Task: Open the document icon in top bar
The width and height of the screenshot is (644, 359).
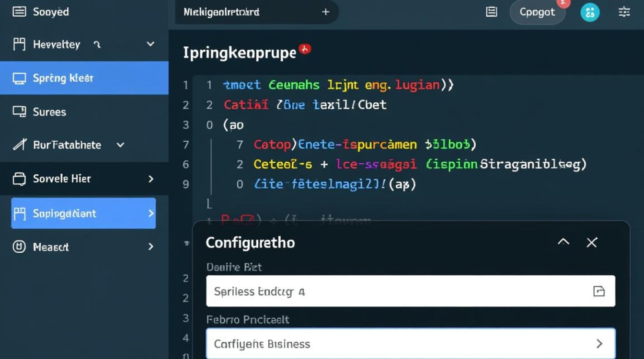Action: pos(491,12)
